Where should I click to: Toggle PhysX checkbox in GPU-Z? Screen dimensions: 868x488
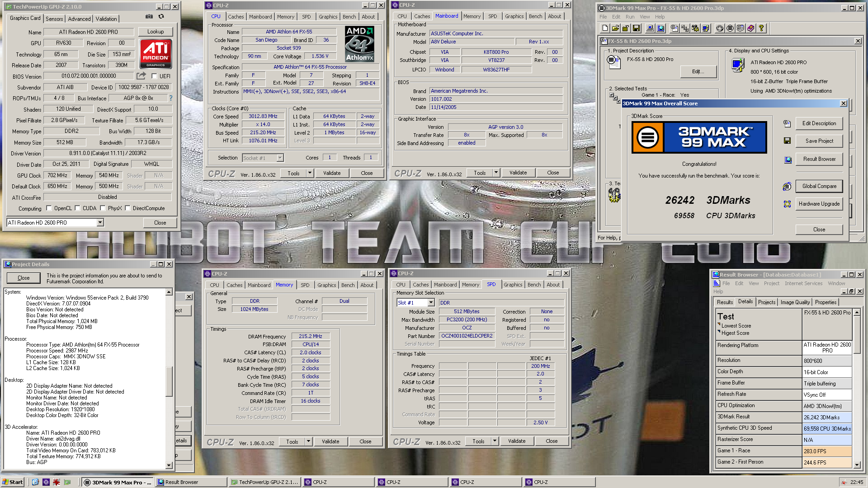pos(103,208)
